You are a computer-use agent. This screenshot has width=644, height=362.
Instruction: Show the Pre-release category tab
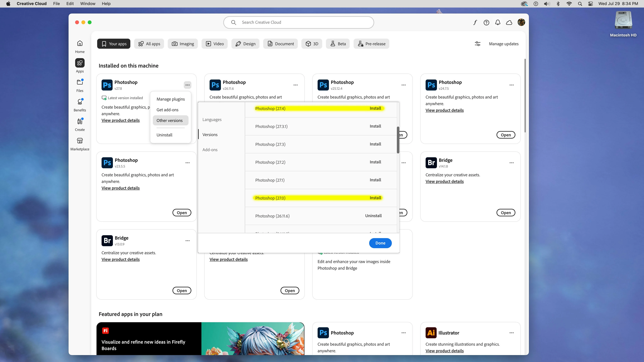click(x=371, y=44)
